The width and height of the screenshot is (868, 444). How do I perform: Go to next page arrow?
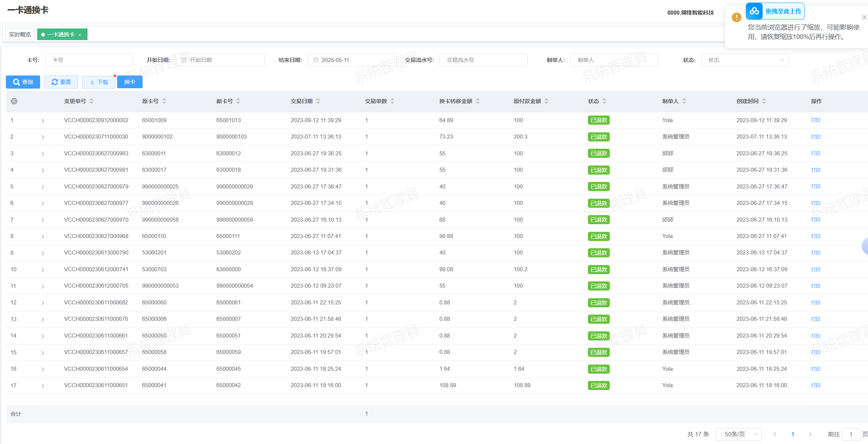[x=810, y=434]
